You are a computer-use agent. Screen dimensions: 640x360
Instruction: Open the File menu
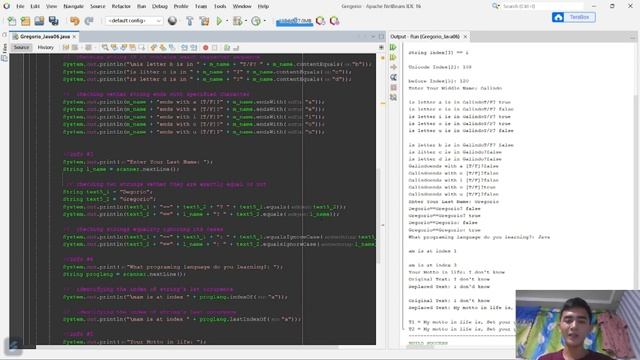point(20,6)
